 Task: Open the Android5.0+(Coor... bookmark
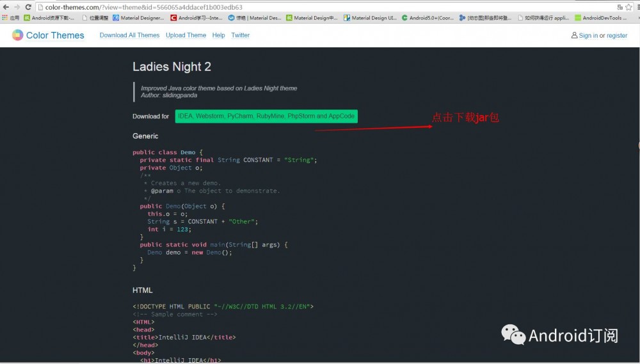click(x=428, y=17)
